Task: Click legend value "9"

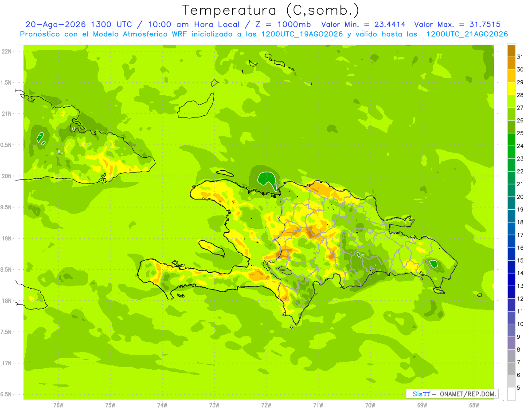Action: (519, 337)
